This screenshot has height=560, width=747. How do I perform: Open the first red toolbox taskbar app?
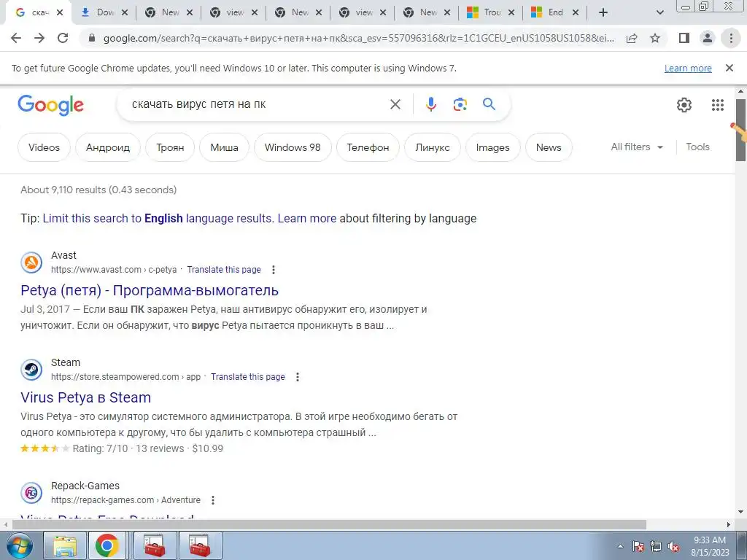pos(155,545)
